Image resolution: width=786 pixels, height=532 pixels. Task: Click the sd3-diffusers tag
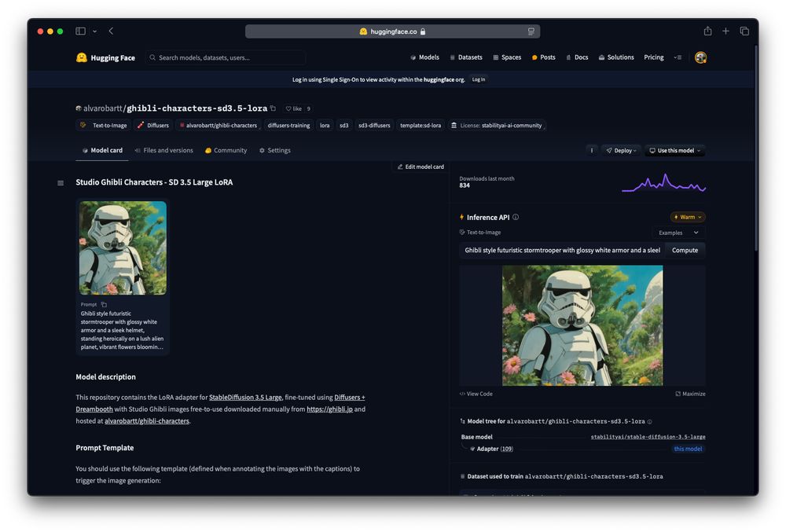(x=374, y=126)
